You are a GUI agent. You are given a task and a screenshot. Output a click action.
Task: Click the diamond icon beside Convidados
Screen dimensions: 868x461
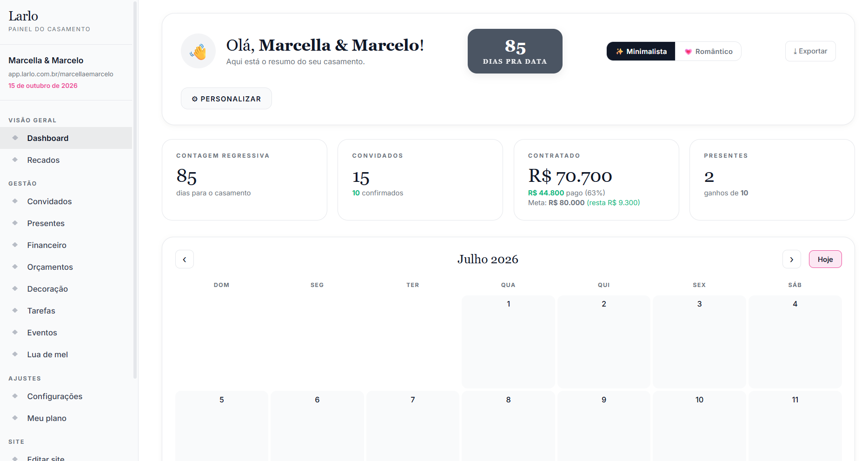coord(15,201)
